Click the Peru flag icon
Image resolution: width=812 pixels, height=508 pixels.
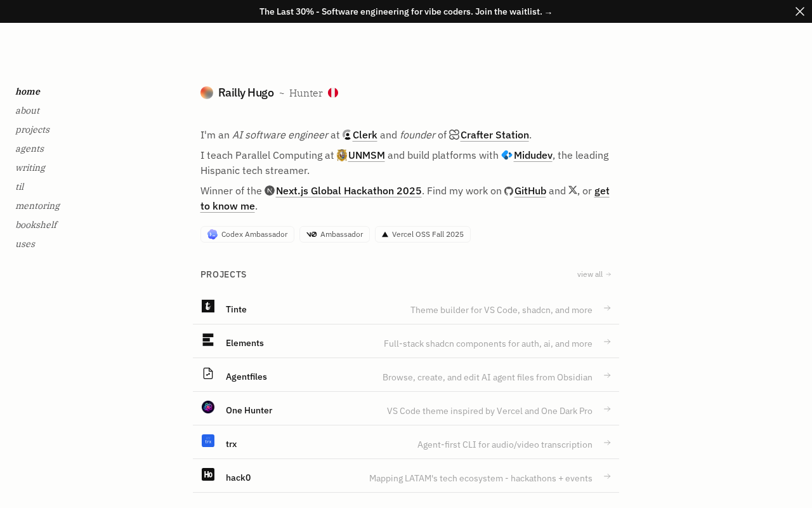(x=333, y=93)
